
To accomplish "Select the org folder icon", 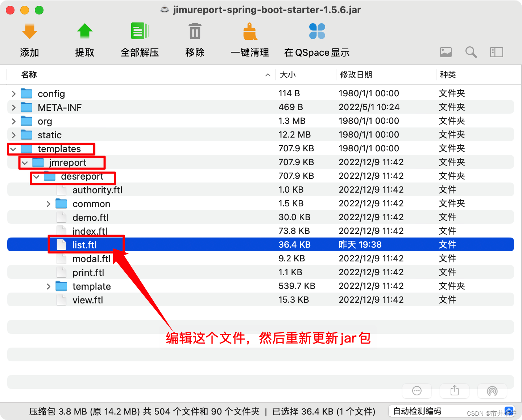I will (26, 121).
